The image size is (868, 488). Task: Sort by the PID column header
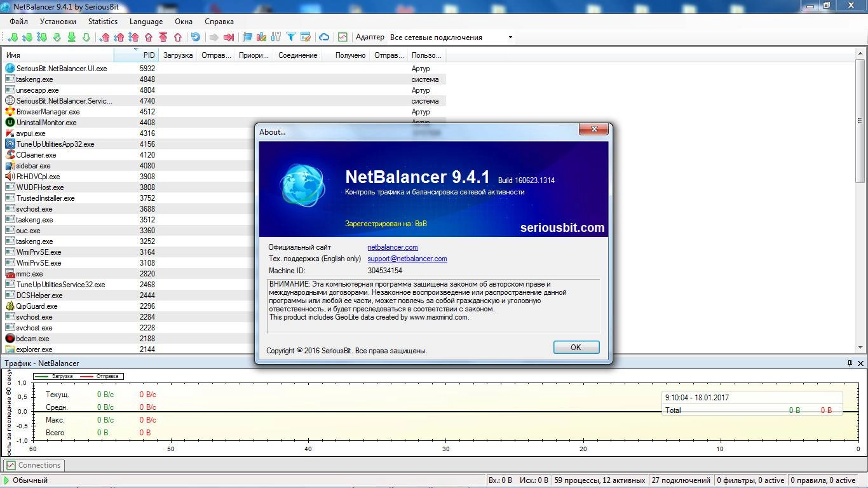point(136,55)
